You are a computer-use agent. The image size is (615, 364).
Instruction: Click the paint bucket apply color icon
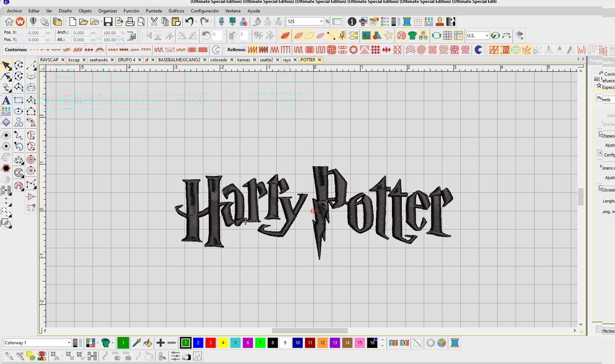148,343
